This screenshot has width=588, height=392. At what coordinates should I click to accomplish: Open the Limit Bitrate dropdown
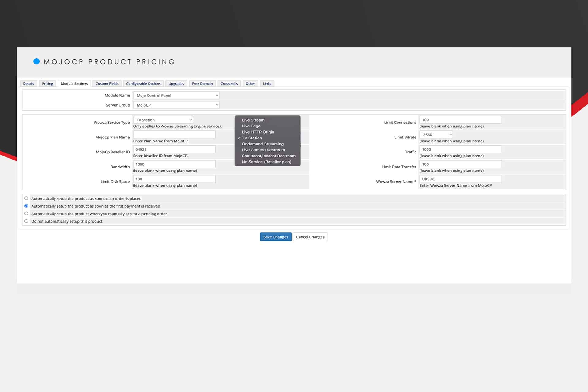pyautogui.click(x=436, y=134)
